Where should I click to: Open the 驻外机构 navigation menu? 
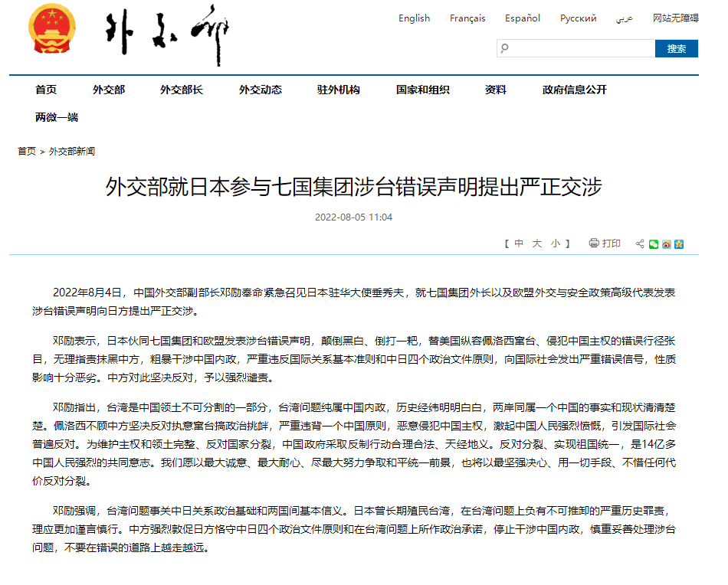[339, 90]
